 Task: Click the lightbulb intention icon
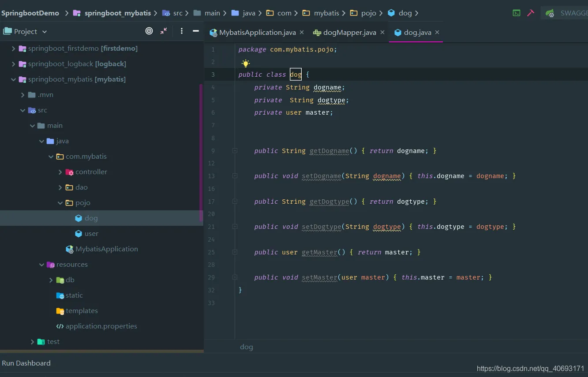coord(246,63)
